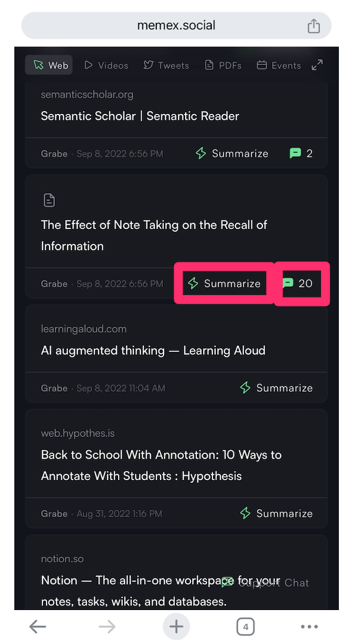Image resolution: width=355 pixels, height=644 pixels.
Task: Expand the view with the fullscreen arrows icon
Action: coord(317,65)
